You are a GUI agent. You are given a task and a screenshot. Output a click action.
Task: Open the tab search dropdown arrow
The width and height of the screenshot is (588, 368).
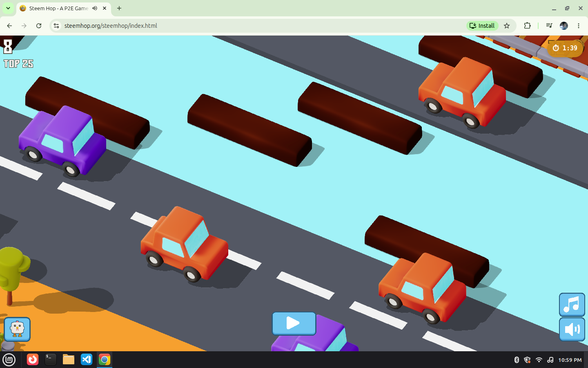coord(8,8)
